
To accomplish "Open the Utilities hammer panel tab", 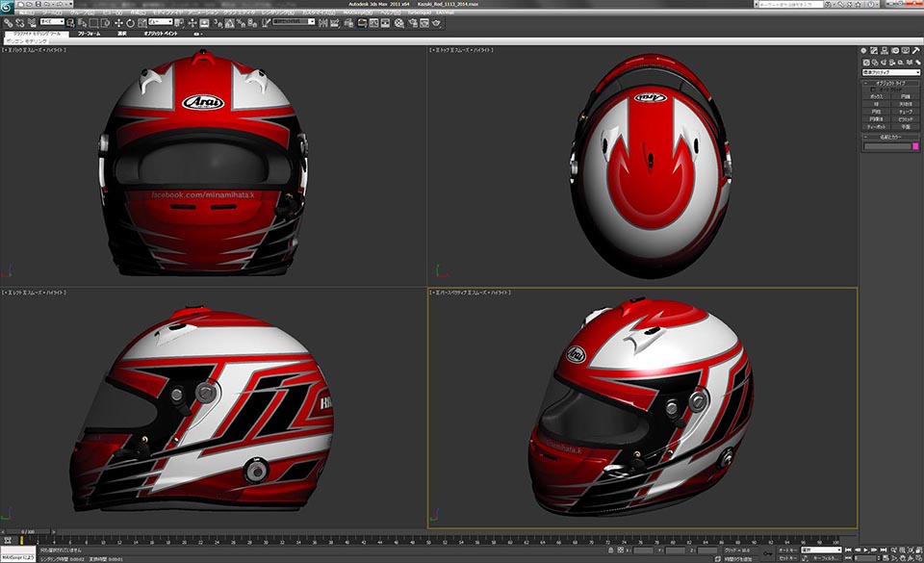I will (915, 51).
